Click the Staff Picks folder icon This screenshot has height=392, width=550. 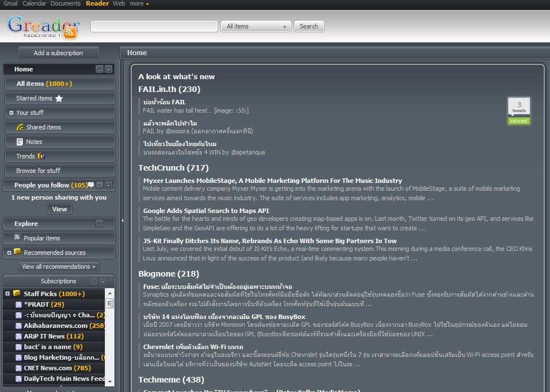17,293
